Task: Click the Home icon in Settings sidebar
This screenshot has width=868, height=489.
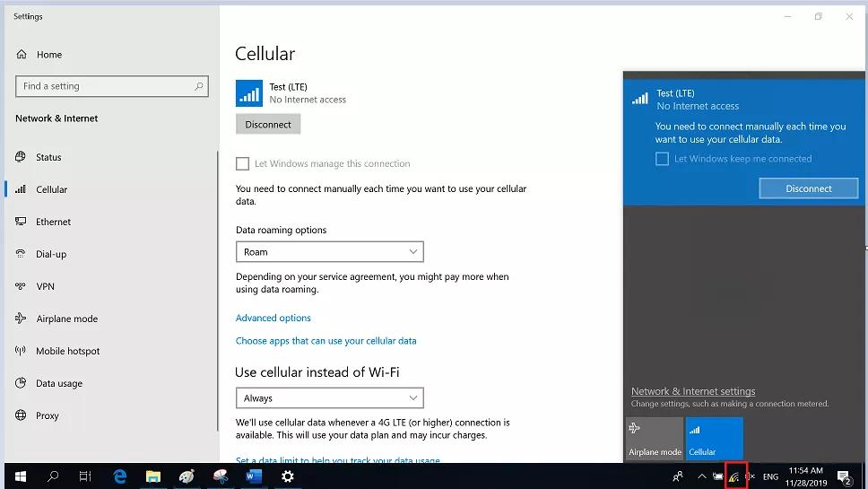Action: pos(21,55)
